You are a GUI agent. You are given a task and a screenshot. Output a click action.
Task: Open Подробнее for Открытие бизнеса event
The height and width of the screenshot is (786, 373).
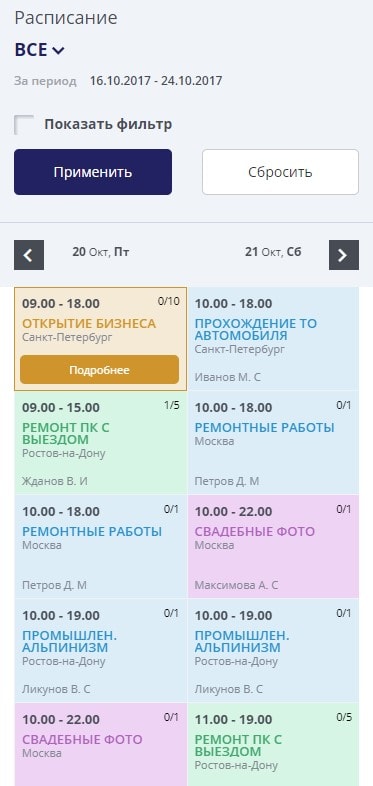tap(99, 370)
